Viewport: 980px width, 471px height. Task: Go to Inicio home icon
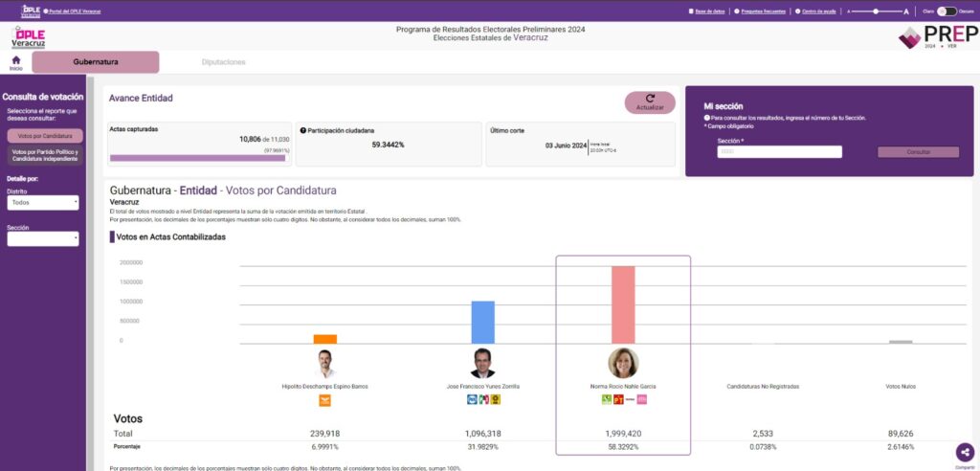point(15,61)
